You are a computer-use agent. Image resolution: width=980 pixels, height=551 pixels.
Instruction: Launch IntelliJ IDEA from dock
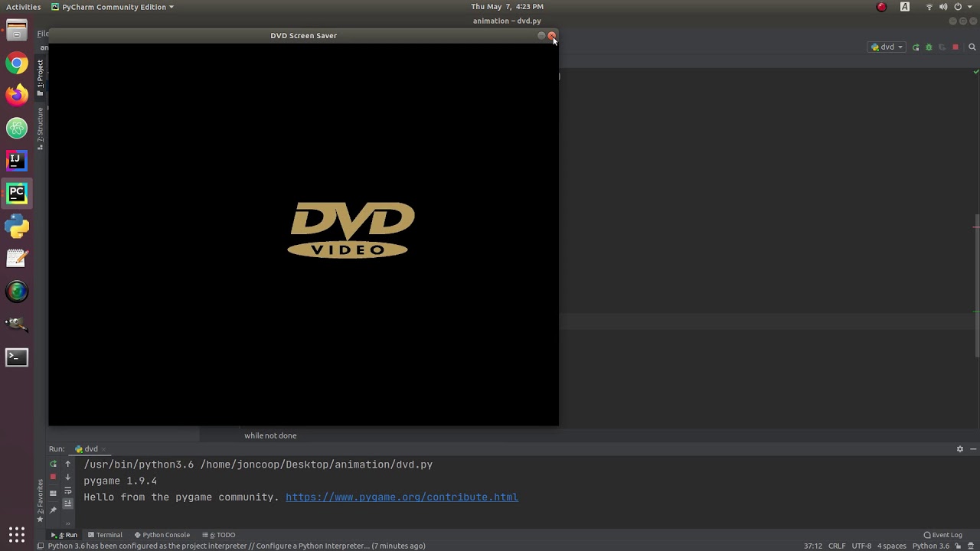click(x=17, y=161)
